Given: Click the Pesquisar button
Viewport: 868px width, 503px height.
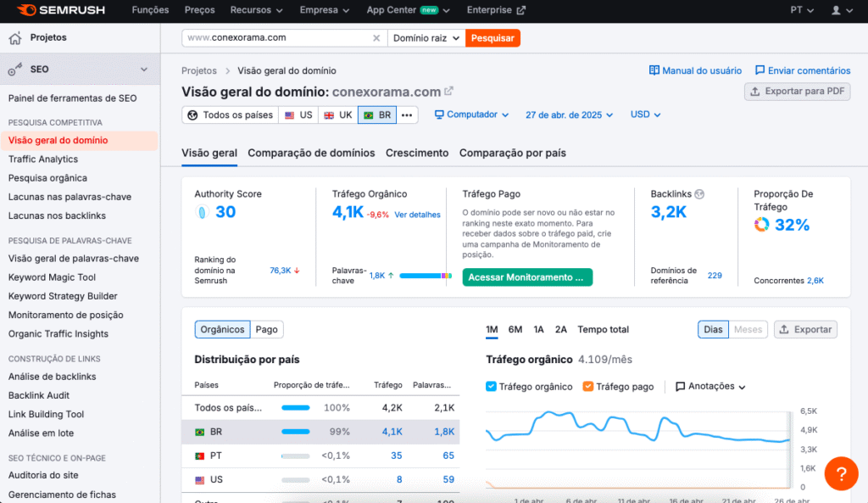Looking at the screenshot, I should pos(492,38).
